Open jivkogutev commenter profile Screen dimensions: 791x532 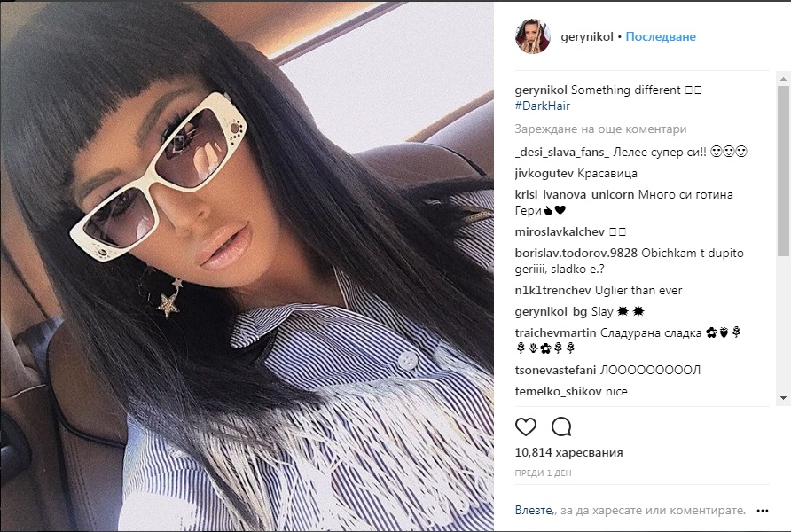[544, 174]
